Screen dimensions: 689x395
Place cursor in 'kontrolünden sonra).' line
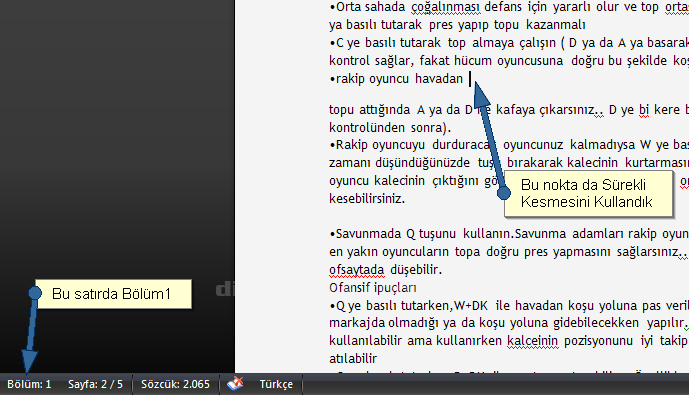tap(390, 127)
